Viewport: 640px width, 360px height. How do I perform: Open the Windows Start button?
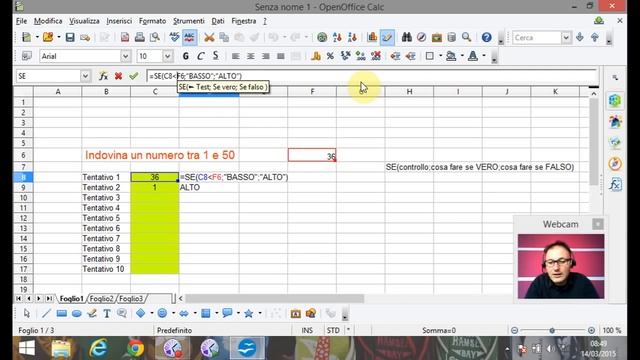coord(27,349)
